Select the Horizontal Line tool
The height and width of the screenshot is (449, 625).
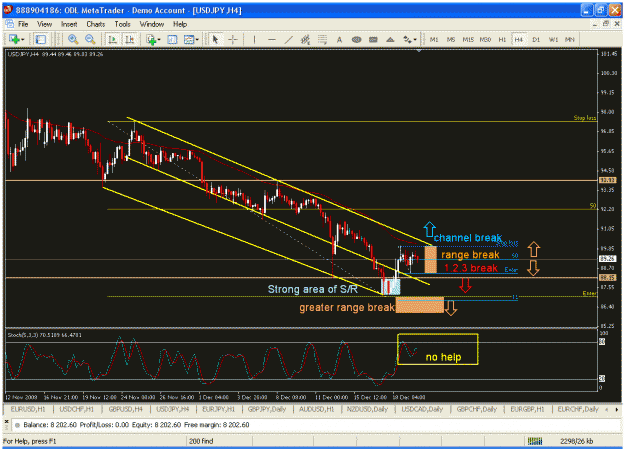pos(272,39)
